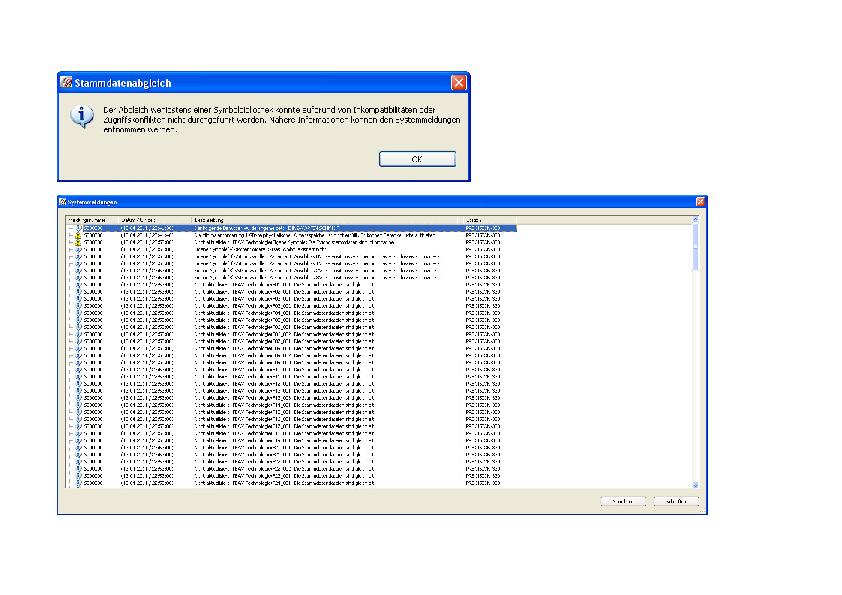Click the blue information icon in Stammdatenabgleich dialog
Screen dimensions: 842x595
(82, 117)
